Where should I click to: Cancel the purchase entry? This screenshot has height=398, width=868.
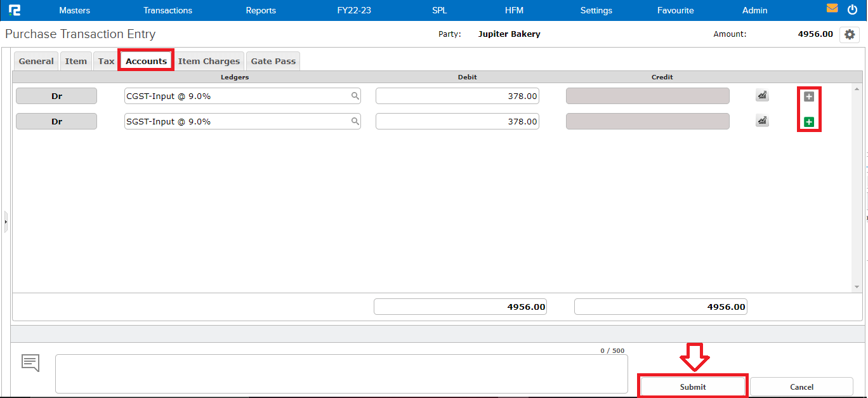tap(801, 387)
